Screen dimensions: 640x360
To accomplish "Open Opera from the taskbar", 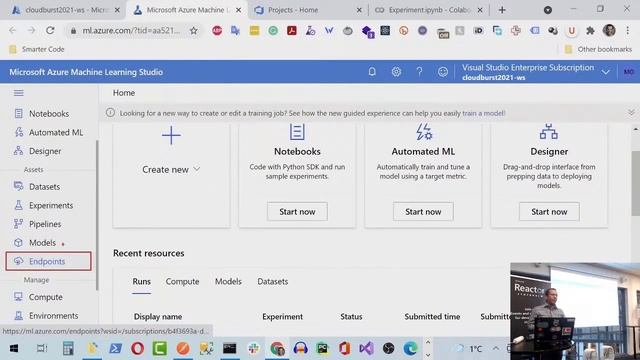I will 138,348.
